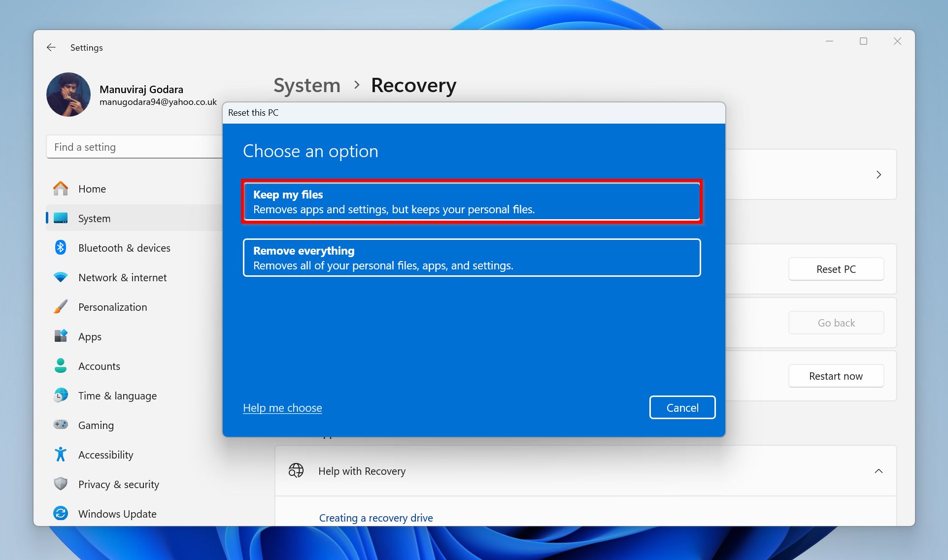Image resolution: width=948 pixels, height=560 pixels.
Task: Click the user profile picture
Action: 68,95
